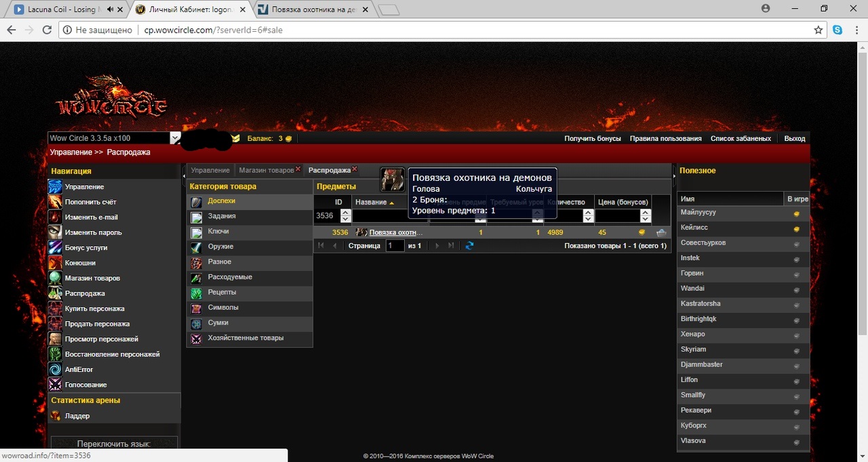868x462 pixels.
Task: Collapse the Полезное panel with its arrow
Action: tap(673, 176)
